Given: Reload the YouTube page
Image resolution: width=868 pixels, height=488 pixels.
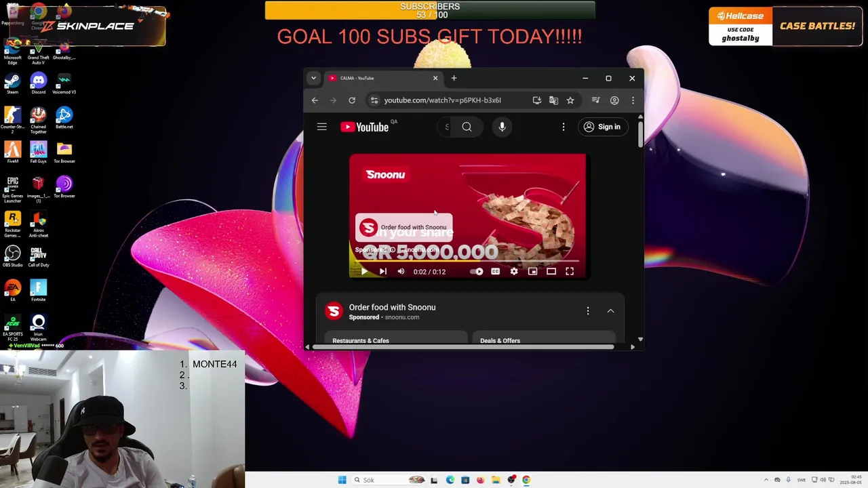Looking at the screenshot, I should point(352,100).
